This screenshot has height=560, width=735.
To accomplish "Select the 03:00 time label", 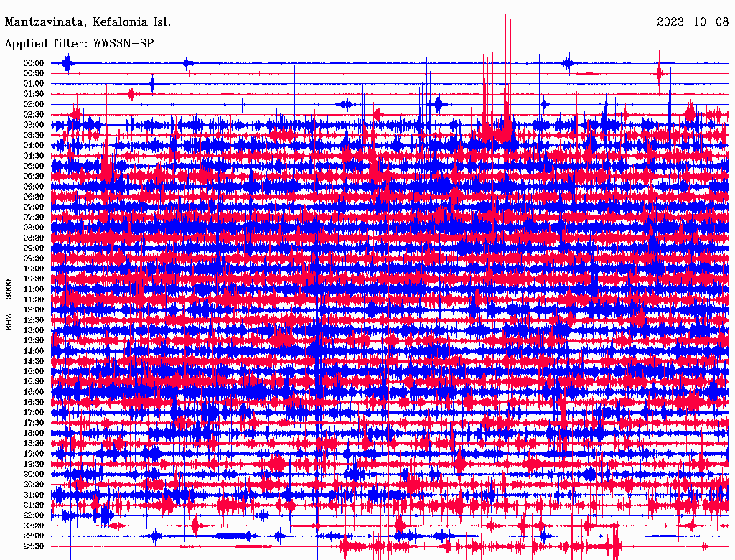I will pos(34,125).
